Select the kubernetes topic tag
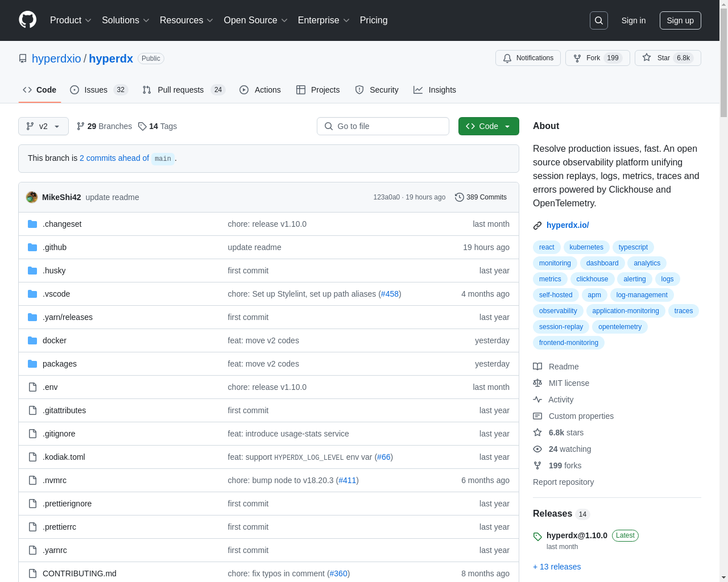 pyautogui.click(x=586, y=247)
